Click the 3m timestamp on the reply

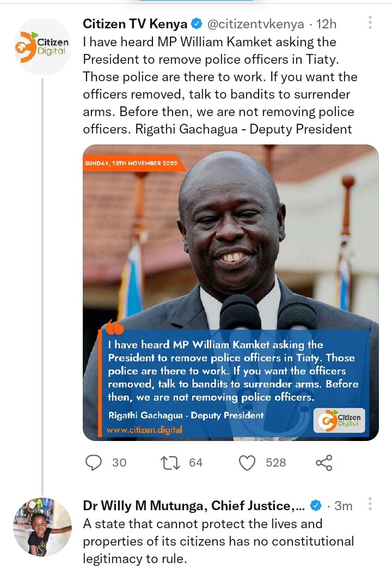pos(343,506)
